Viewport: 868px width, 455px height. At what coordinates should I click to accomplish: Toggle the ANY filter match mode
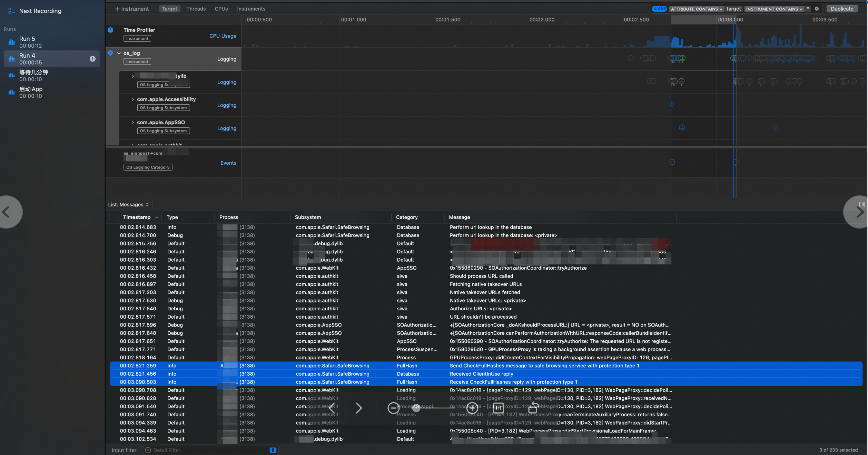(x=659, y=9)
